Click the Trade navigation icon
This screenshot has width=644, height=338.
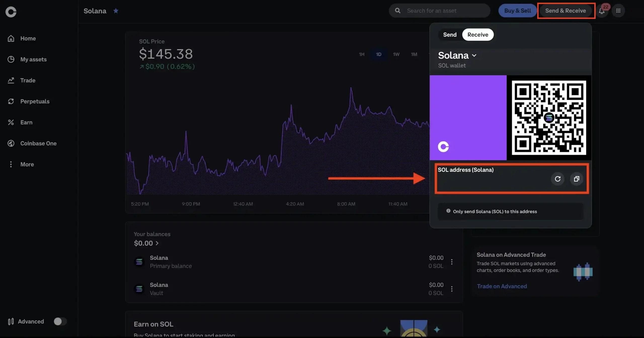tap(11, 80)
